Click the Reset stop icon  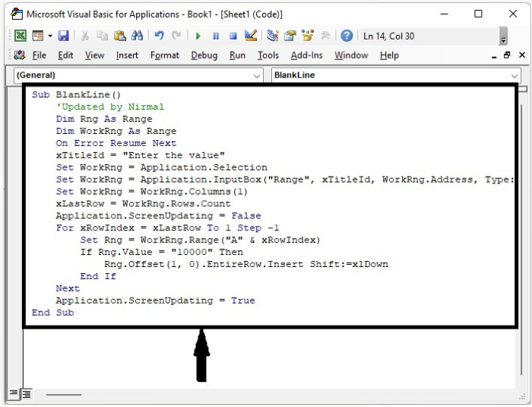tap(233, 36)
